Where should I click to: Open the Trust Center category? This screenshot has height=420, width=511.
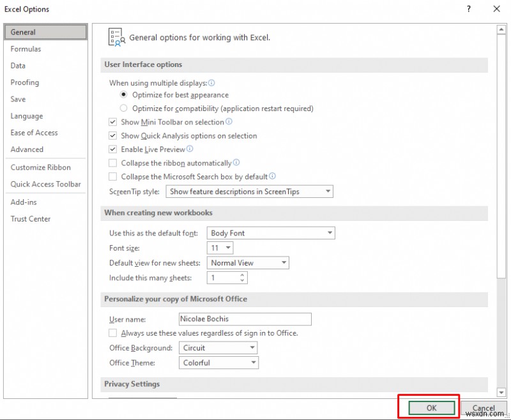pos(45,219)
